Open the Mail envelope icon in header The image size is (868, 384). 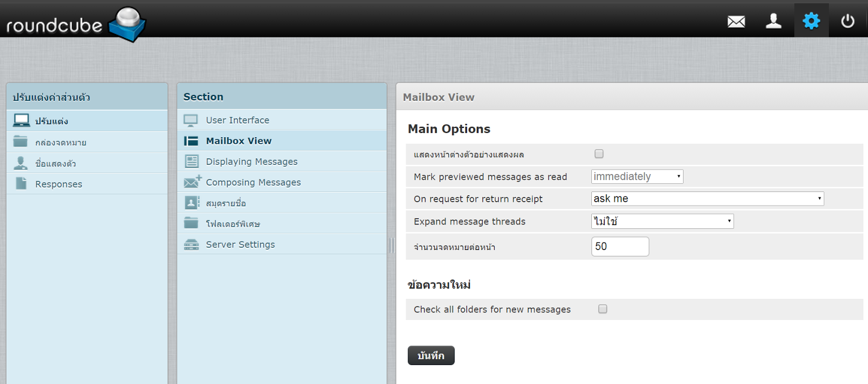pos(736,22)
